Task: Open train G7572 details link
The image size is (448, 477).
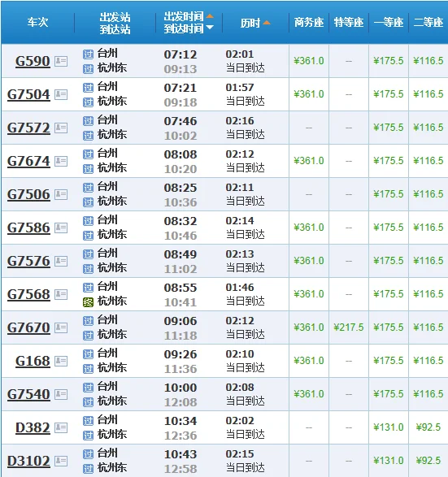Action: tap(28, 128)
